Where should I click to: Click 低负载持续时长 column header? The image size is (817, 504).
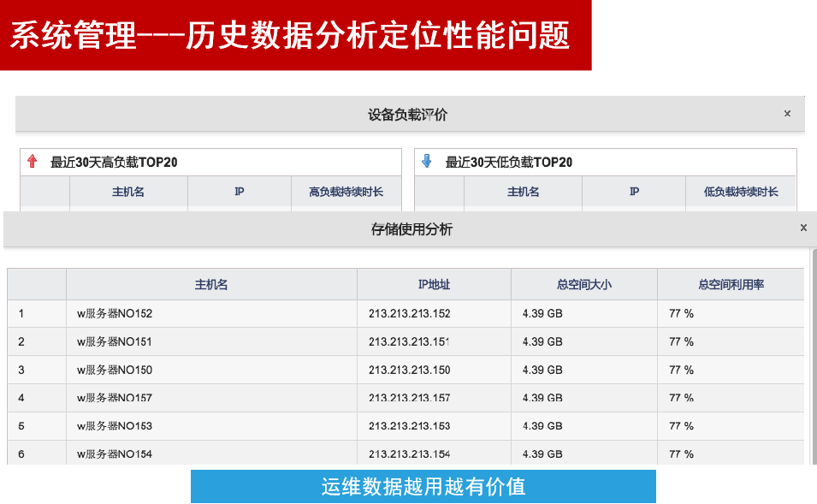741,192
